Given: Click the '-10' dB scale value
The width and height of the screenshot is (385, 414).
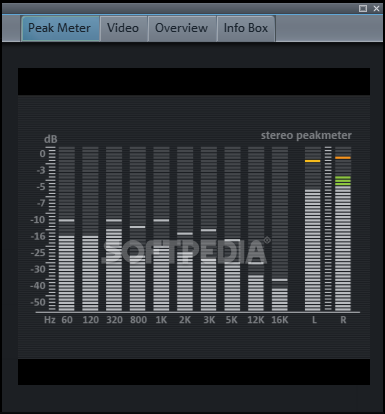Looking at the screenshot, I should click(37, 220).
